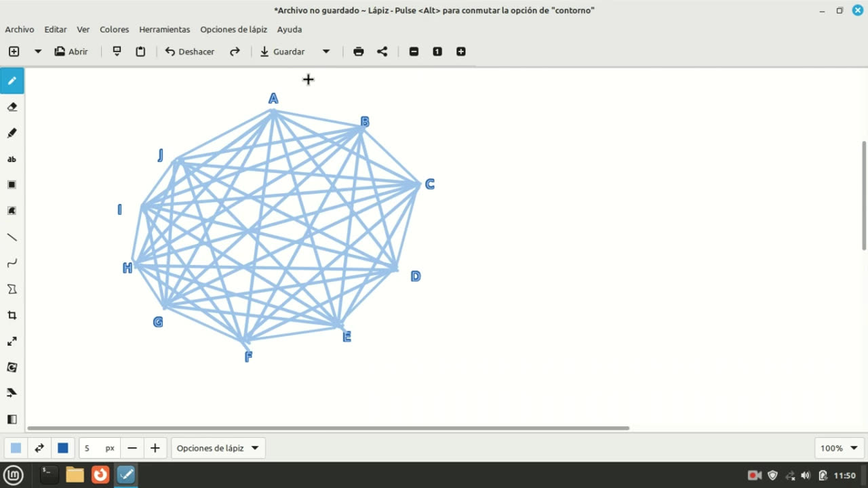Click the dark blue secondary color swatch
The image size is (868, 488).
click(x=63, y=448)
